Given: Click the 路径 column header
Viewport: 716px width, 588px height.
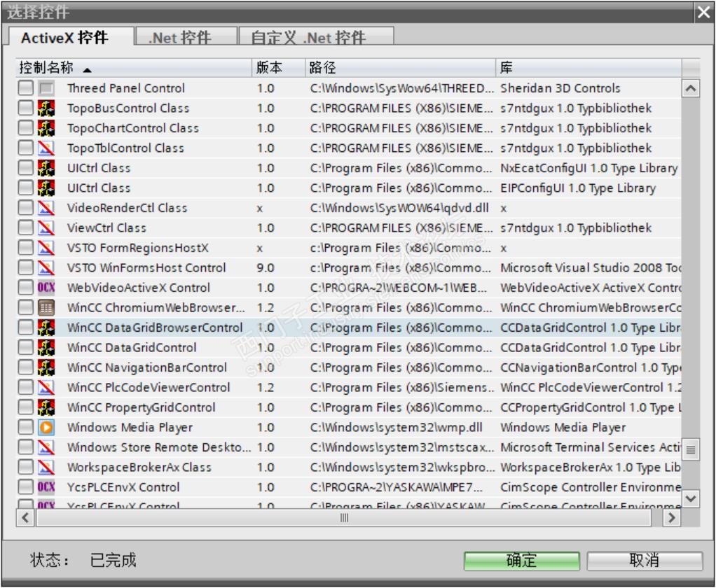Looking at the screenshot, I should tap(400, 68).
